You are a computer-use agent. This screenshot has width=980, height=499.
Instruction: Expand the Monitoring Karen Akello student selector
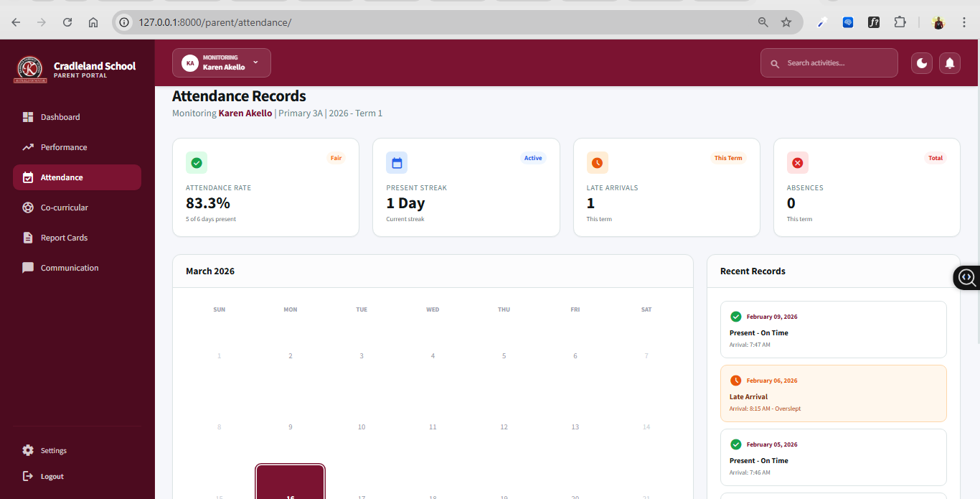tap(221, 62)
